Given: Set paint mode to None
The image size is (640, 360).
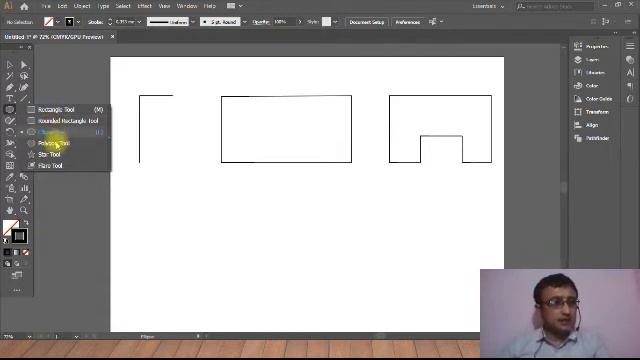Looking at the screenshot, I should point(26,252).
